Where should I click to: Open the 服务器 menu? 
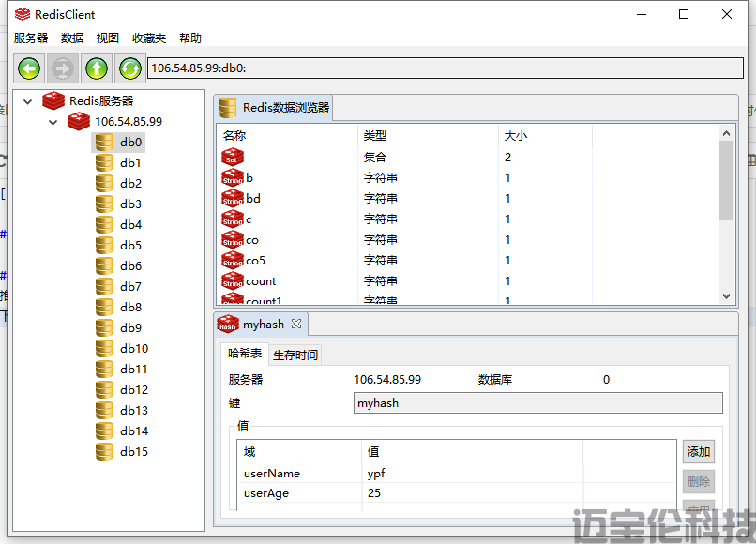pos(31,38)
